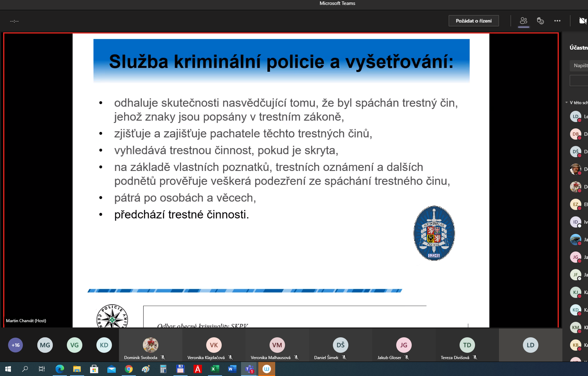
Task: Open Windows search from the taskbar
Action: click(25, 369)
